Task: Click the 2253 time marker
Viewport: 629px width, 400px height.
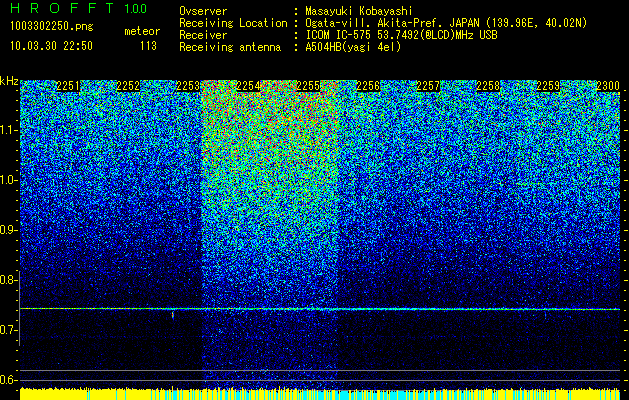Action: 188,86
